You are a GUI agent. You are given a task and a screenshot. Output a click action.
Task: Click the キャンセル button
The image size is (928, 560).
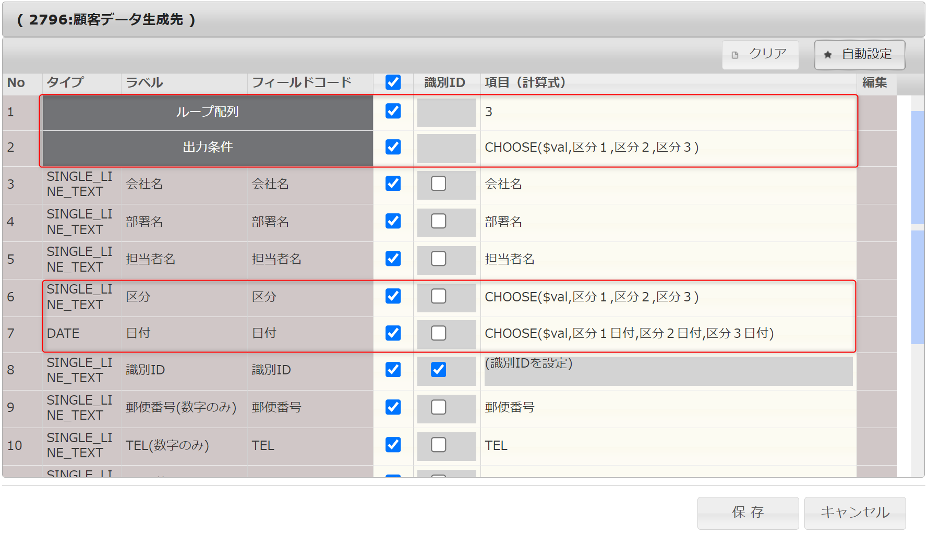(x=855, y=513)
